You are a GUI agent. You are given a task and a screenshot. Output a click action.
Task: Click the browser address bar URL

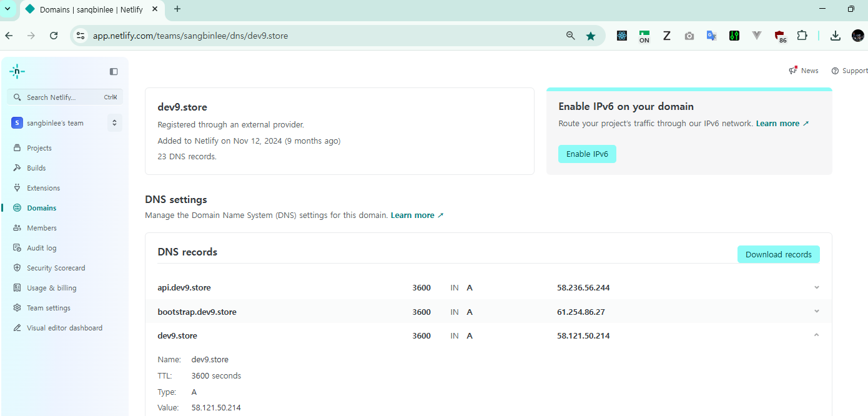coord(190,36)
